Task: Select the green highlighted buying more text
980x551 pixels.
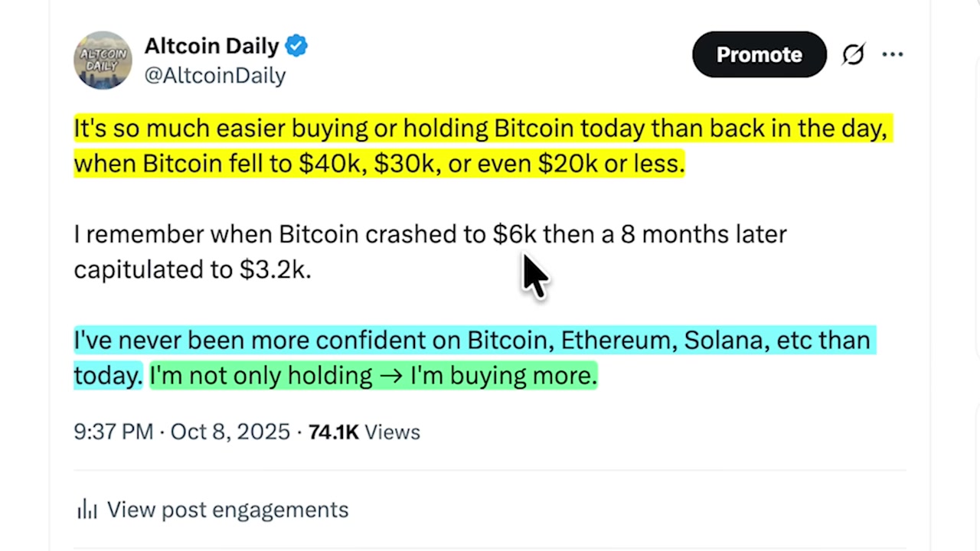Action: tap(373, 375)
